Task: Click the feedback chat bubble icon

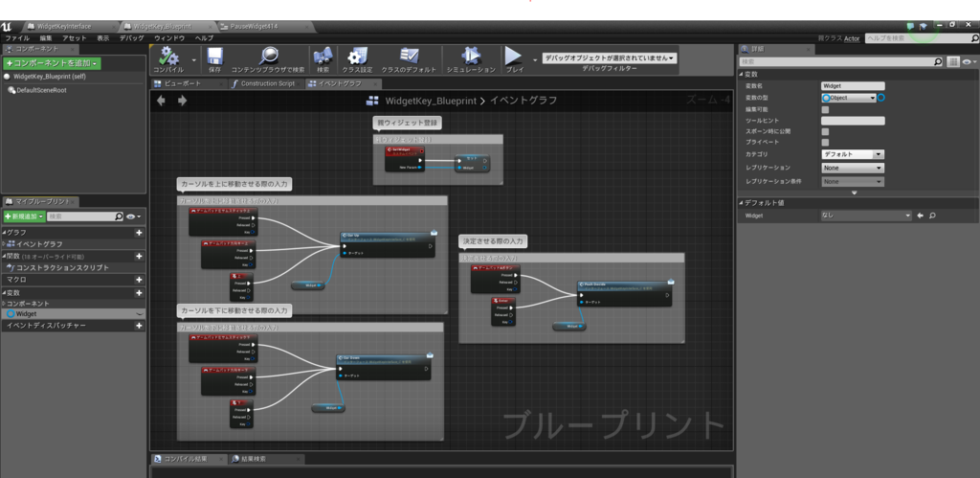Action: [x=911, y=26]
